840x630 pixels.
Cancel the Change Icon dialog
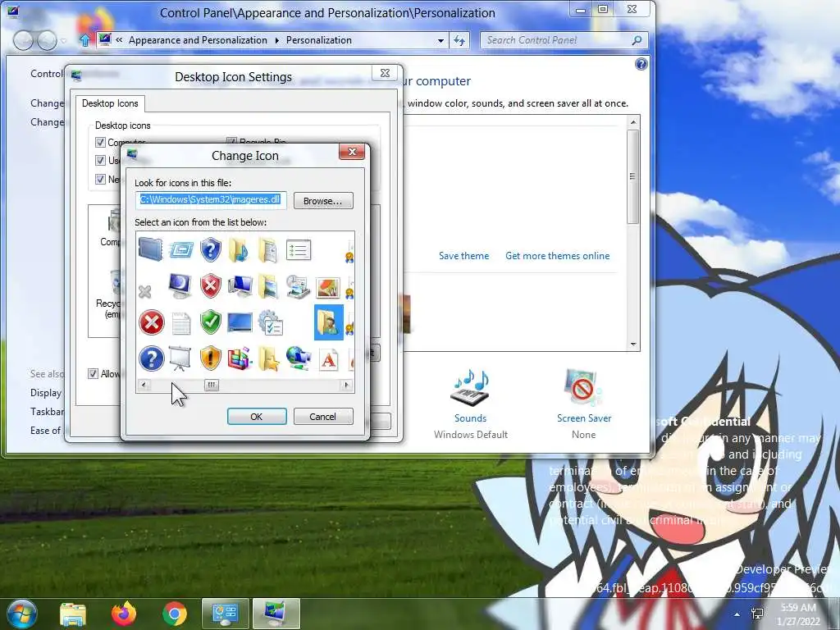coord(323,416)
